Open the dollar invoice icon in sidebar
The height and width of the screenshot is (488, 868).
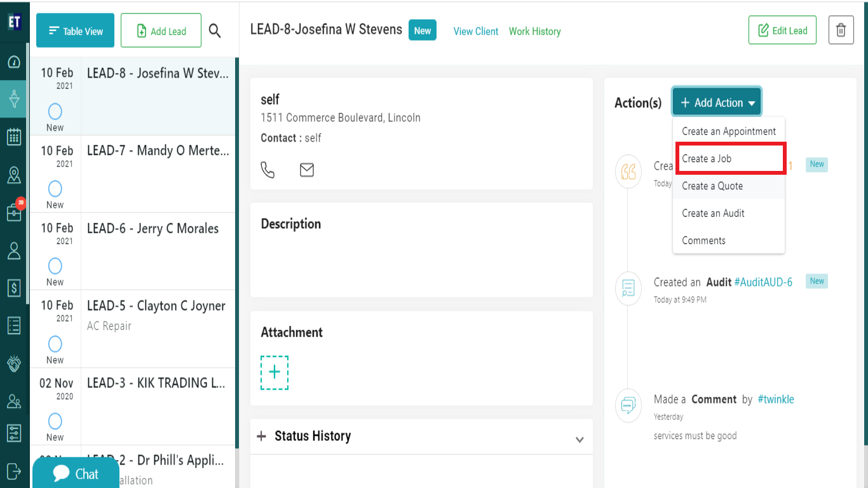[x=14, y=288]
